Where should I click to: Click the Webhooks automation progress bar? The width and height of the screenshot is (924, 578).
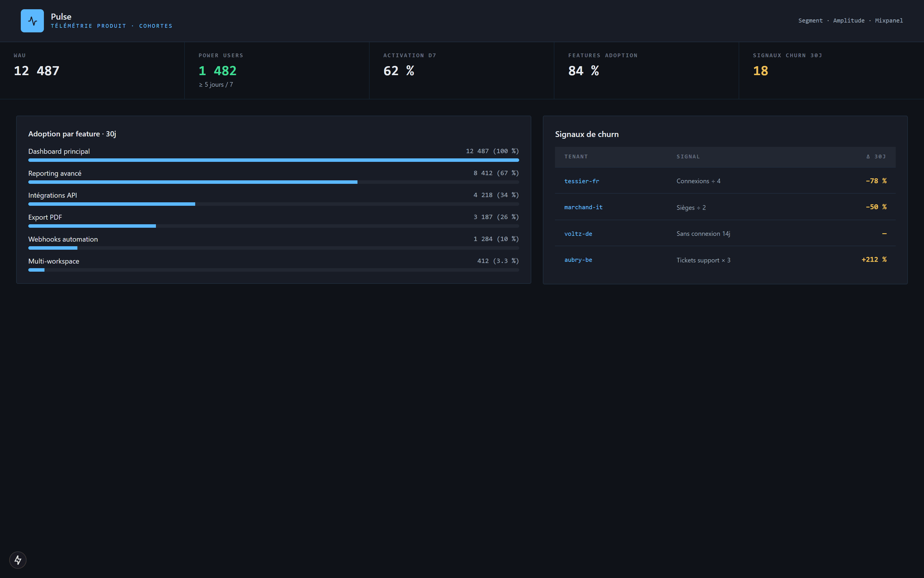click(x=273, y=248)
